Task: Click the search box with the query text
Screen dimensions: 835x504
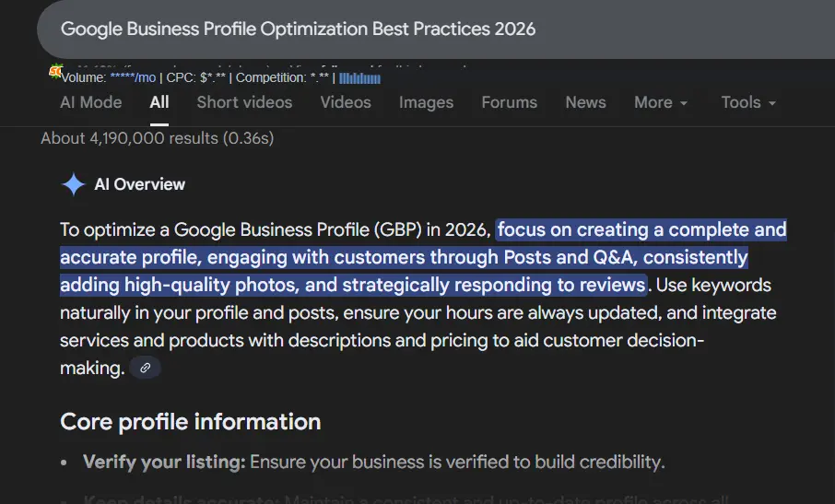Action: click(298, 29)
